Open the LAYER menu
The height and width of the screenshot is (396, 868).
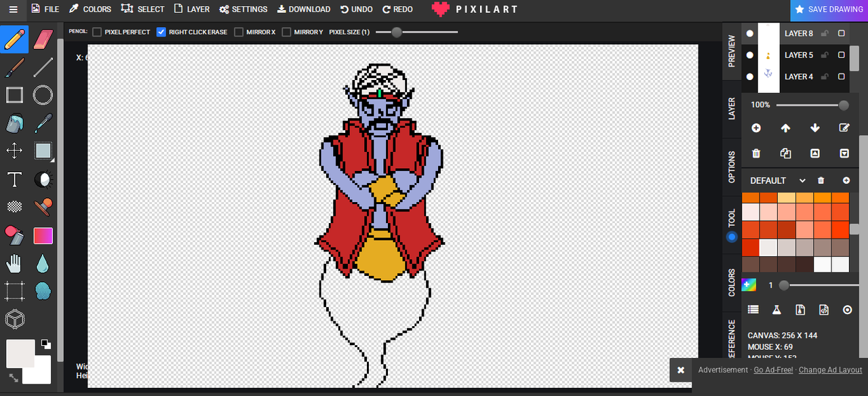[x=192, y=9]
